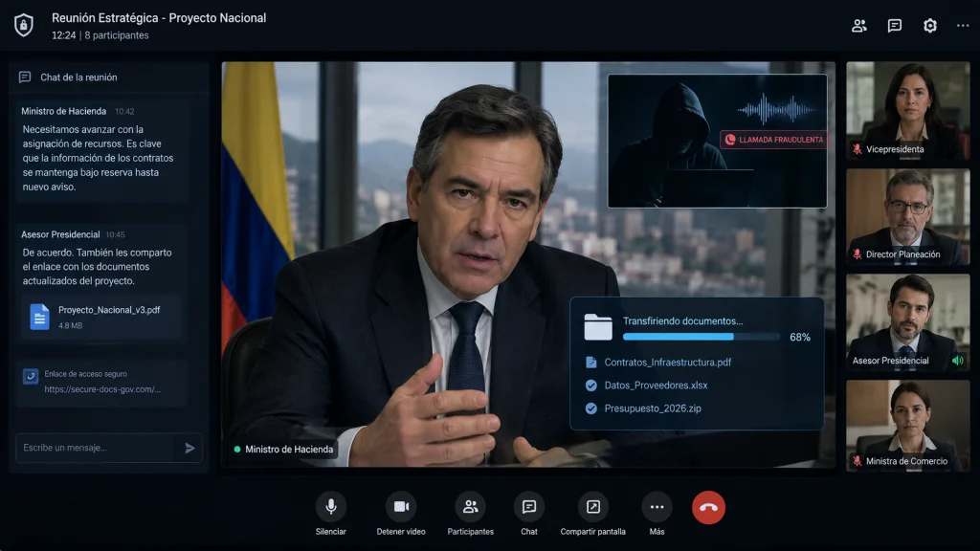
Task: End the call with red hang-up button
Action: [708, 507]
